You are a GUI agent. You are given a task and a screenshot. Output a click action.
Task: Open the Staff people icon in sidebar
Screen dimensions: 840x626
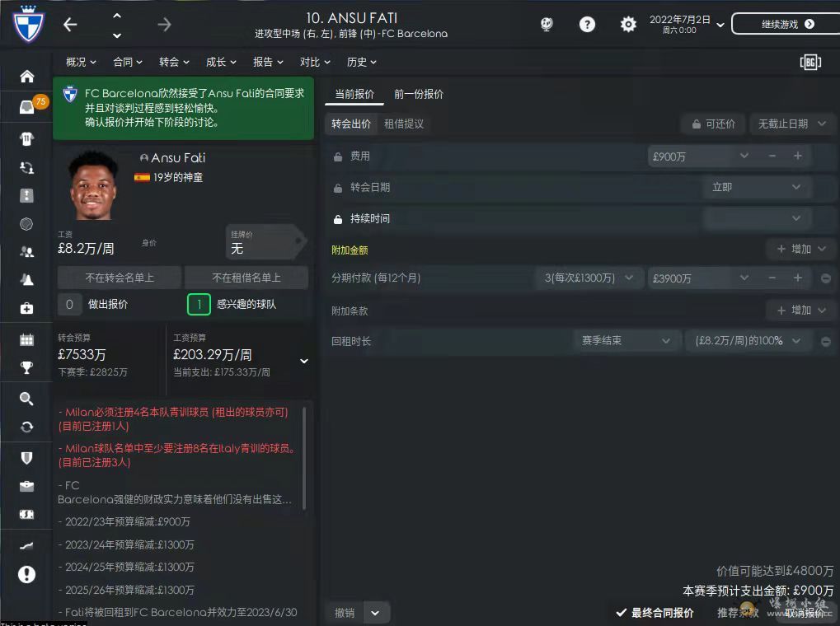(26, 252)
